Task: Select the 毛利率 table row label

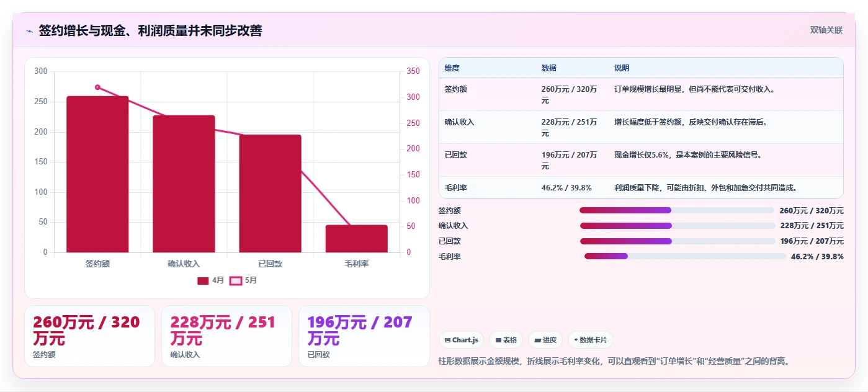Action: click(456, 187)
